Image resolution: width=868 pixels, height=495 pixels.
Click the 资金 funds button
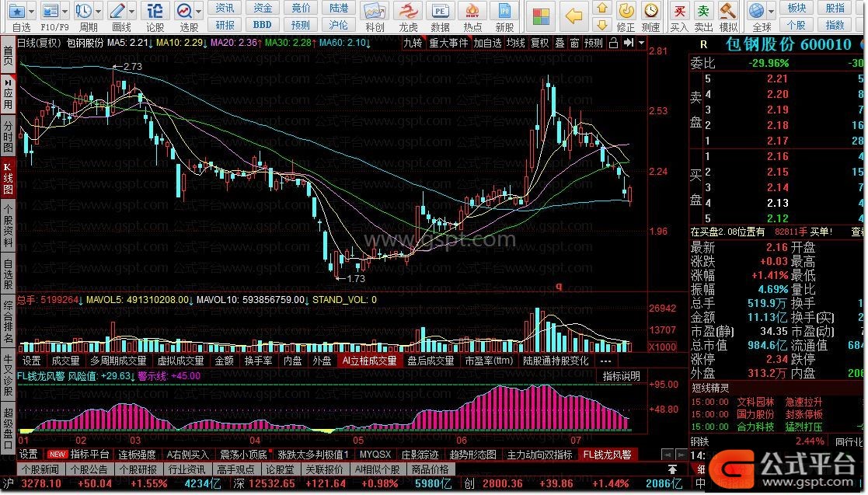click(263, 8)
